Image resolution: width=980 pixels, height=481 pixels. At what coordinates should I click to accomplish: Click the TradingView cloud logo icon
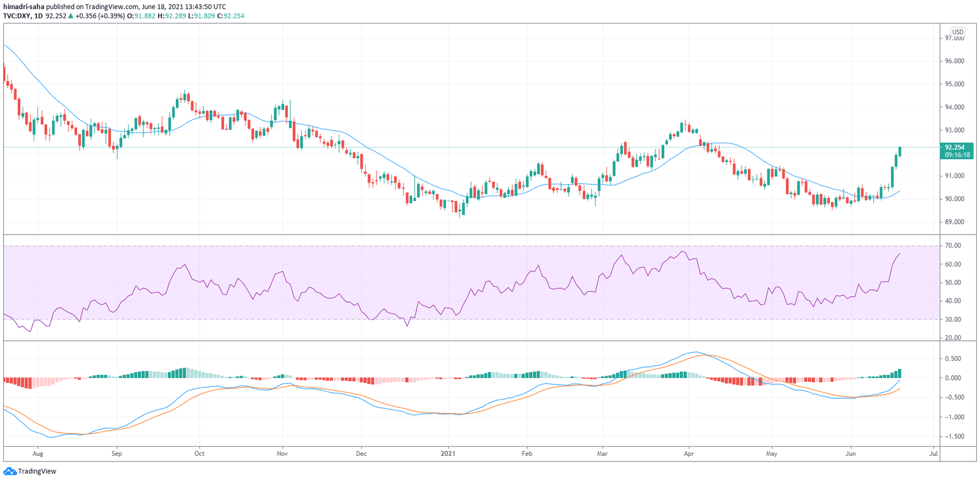coord(9,471)
